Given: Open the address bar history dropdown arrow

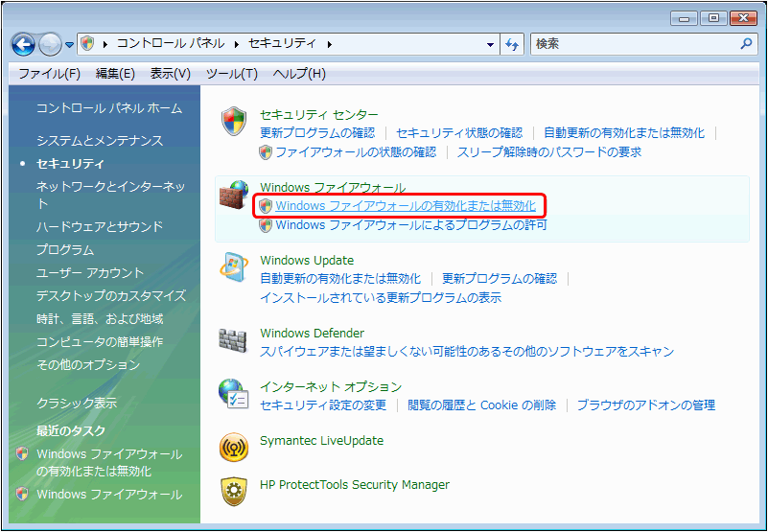Looking at the screenshot, I should pos(490,45).
